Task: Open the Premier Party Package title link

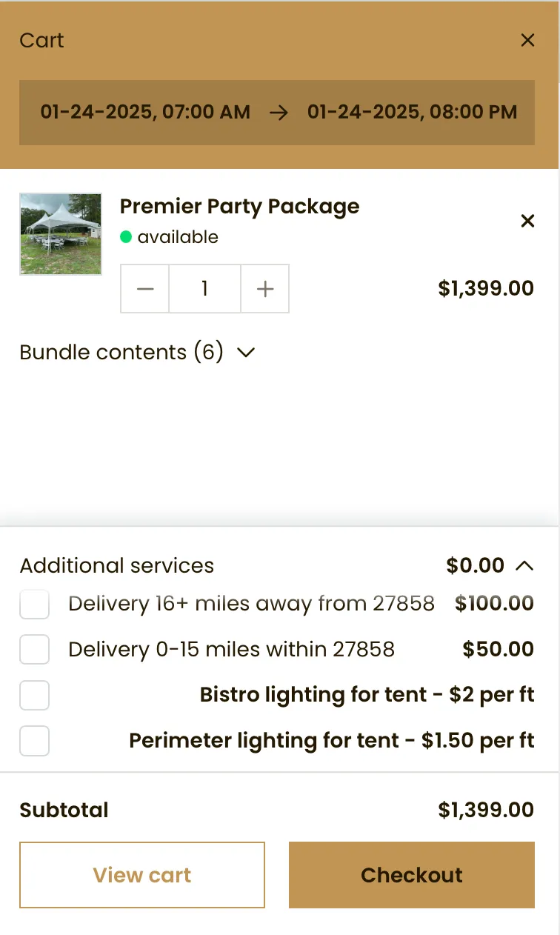Action: coord(239,207)
